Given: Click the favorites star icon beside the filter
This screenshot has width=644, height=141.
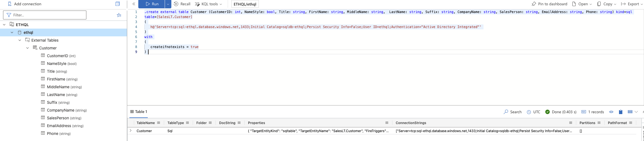Looking at the screenshot, I should coord(119,15).
